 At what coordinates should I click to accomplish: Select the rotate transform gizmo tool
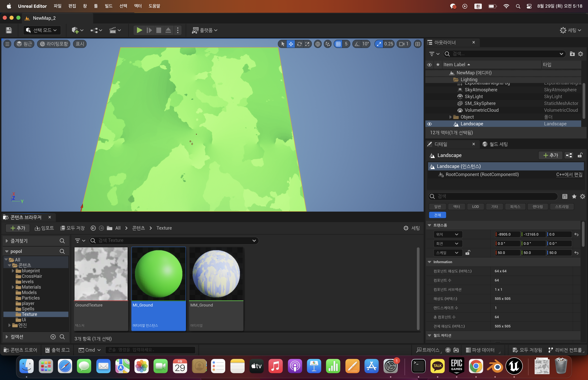tap(299, 44)
